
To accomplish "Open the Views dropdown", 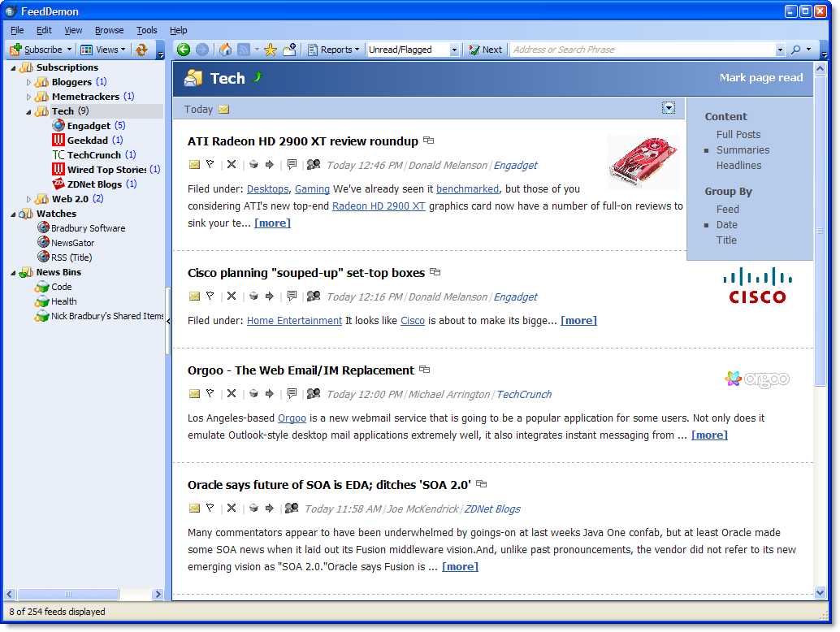I will click(x=103, y=50).
